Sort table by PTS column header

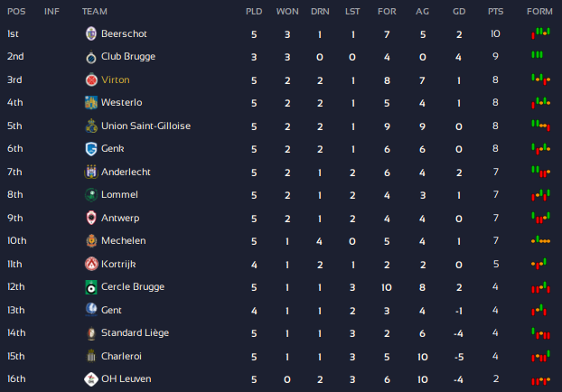(495, 12)
